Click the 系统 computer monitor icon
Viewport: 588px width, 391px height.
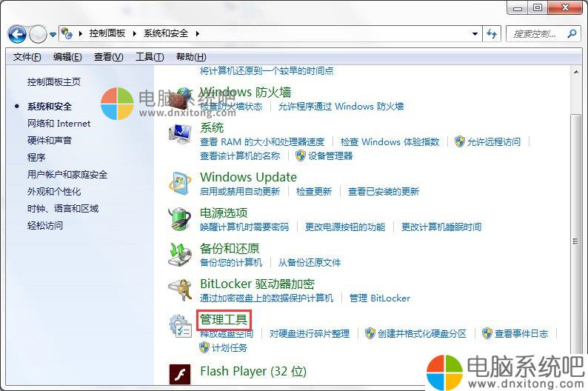coord(180,135)
